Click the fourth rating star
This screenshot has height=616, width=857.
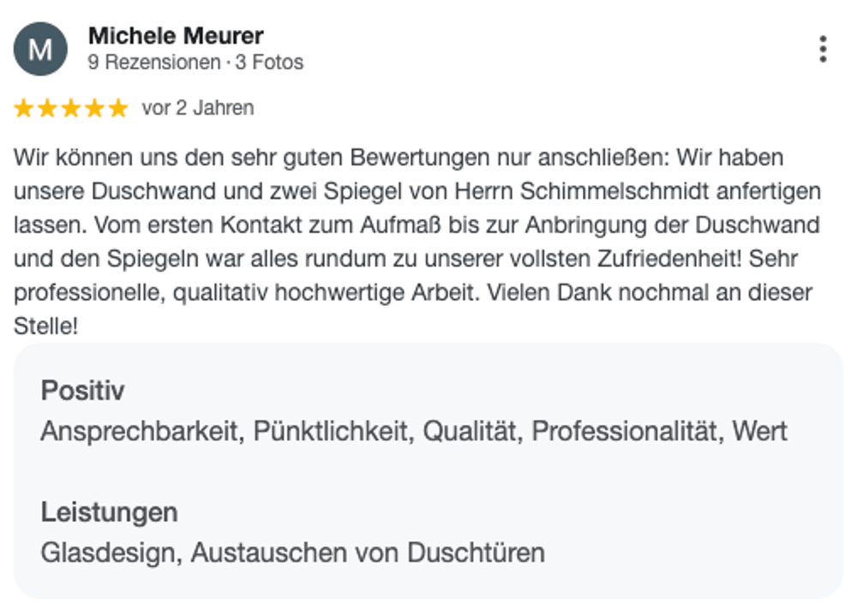(x=94, y=108)
